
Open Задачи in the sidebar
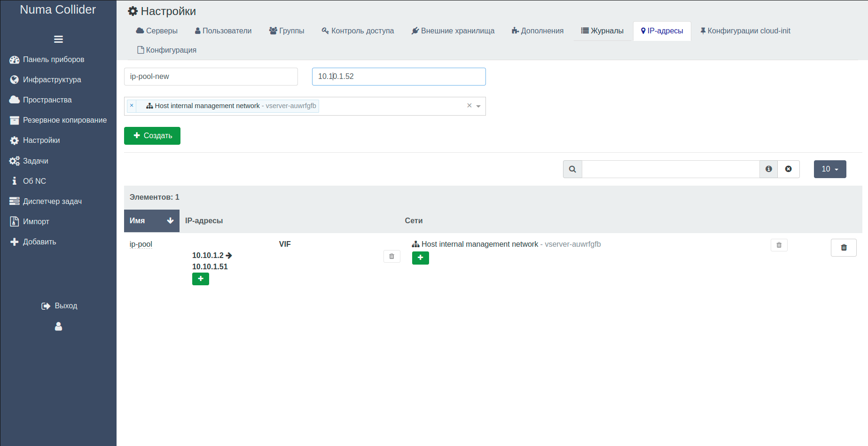click(x=29, y=161)
